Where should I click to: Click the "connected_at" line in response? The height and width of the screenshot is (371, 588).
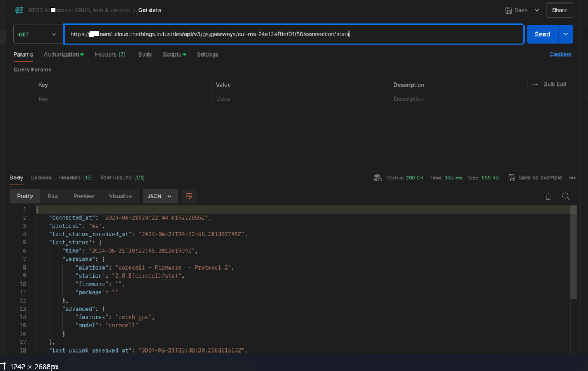pyautogui.click(x=130, y=217)
